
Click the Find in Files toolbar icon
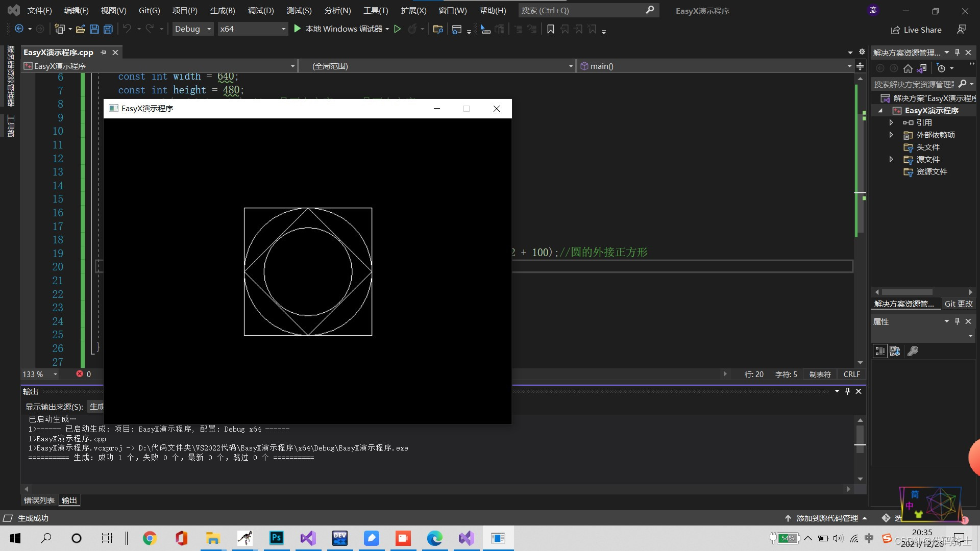pyautogui.click(x=437, y=30)
